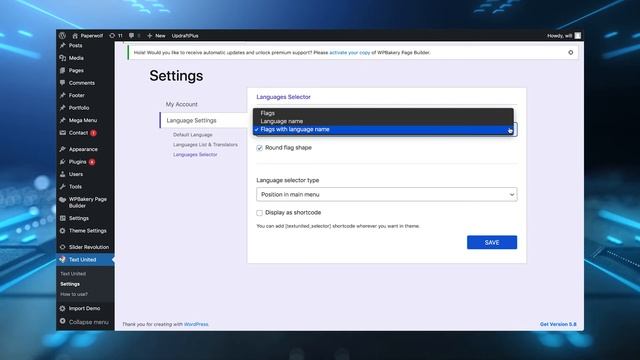
Task: Click the Plugins plug icon
Action: coord(62,162)
